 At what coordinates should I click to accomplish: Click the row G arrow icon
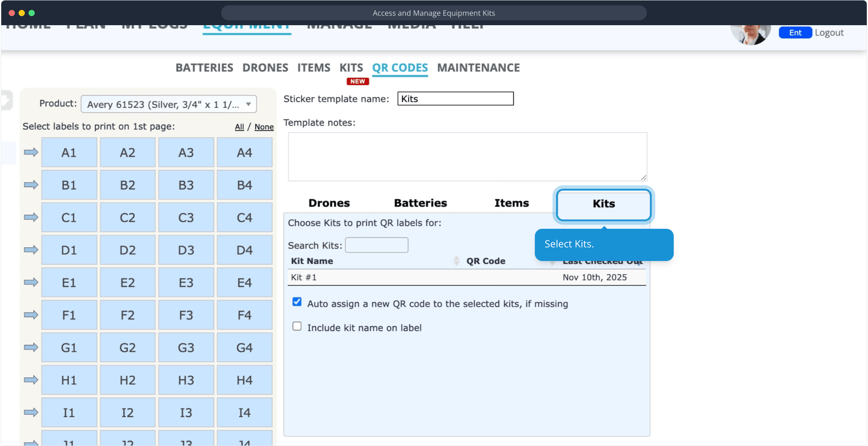31,347
